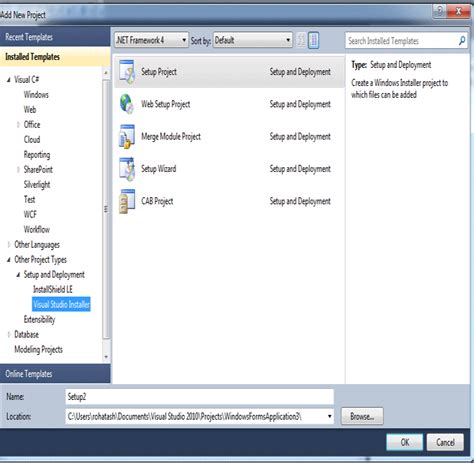Click the 'Setup Project' template name
This screenshot has height=463, width=474.
159,72
